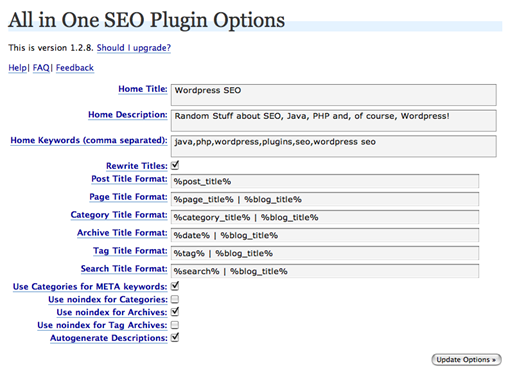This screenshot has width=510, height=382.
Task: Toggle Use Categories for META keywords checkbox
Action: [x=175, y=286]
